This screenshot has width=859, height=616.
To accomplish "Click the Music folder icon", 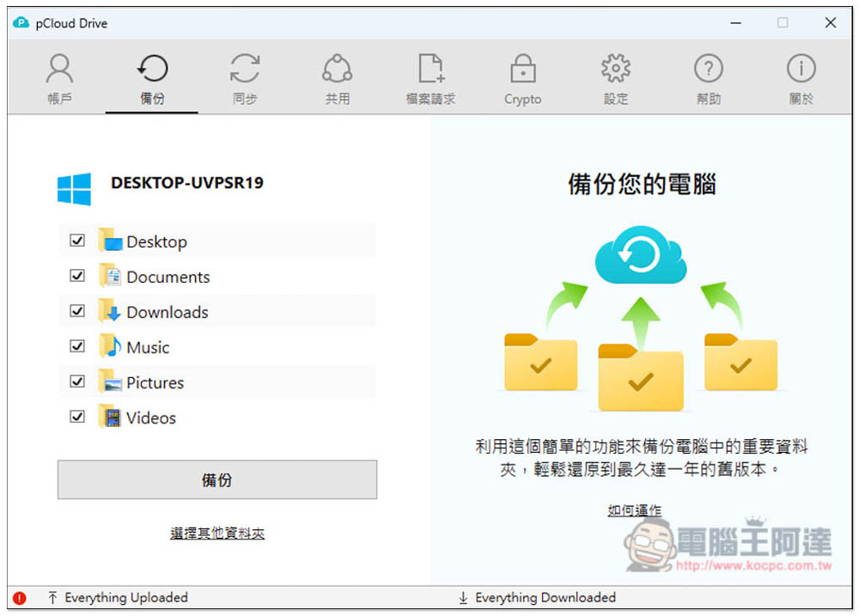I will [110, 346].
